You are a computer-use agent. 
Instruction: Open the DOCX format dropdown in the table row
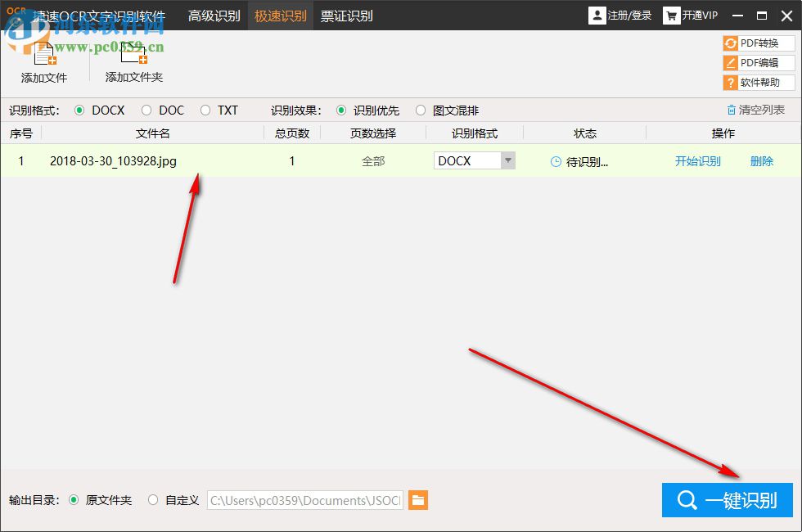point(509,160)
